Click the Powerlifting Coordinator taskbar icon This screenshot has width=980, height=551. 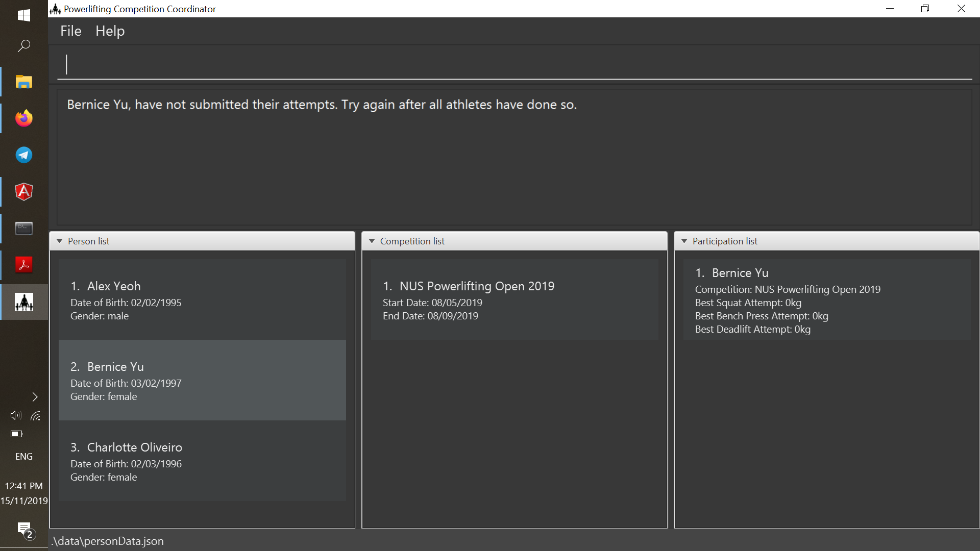23,302
